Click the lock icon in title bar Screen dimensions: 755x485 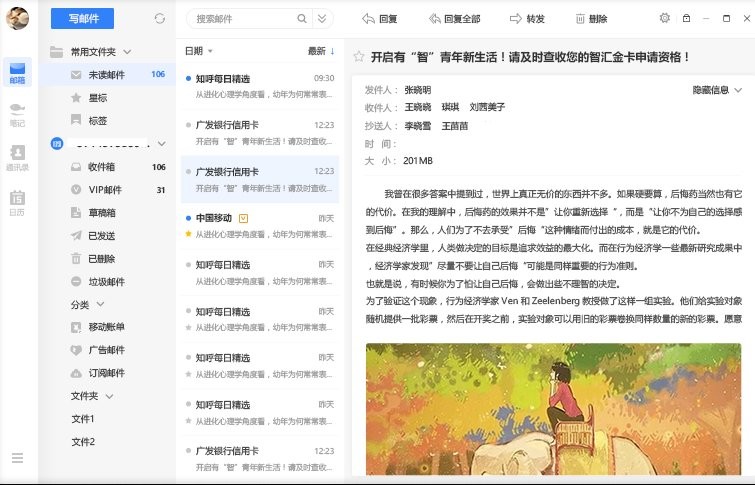coord(687,18)
